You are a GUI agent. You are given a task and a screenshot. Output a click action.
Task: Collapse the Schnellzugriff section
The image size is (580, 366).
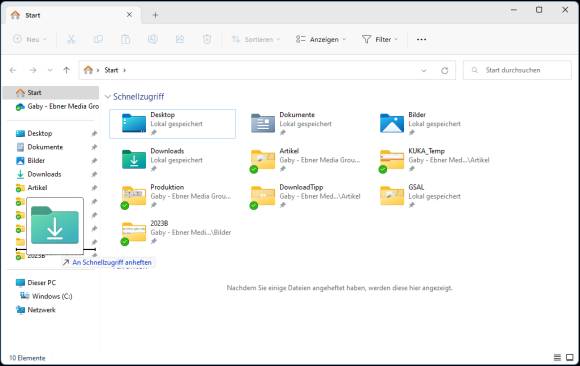point(108,97)
